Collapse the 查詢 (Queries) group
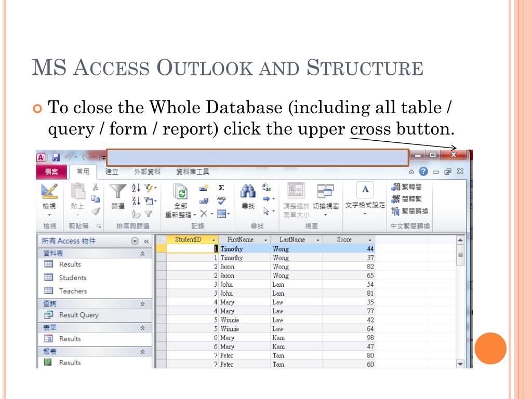The height and width of the screenshot is (399, 532). point(142,304)
